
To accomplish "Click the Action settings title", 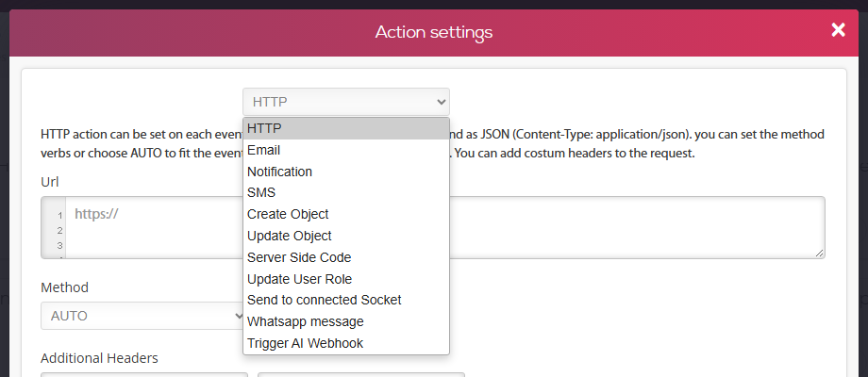I will click(x=434, y=32).
